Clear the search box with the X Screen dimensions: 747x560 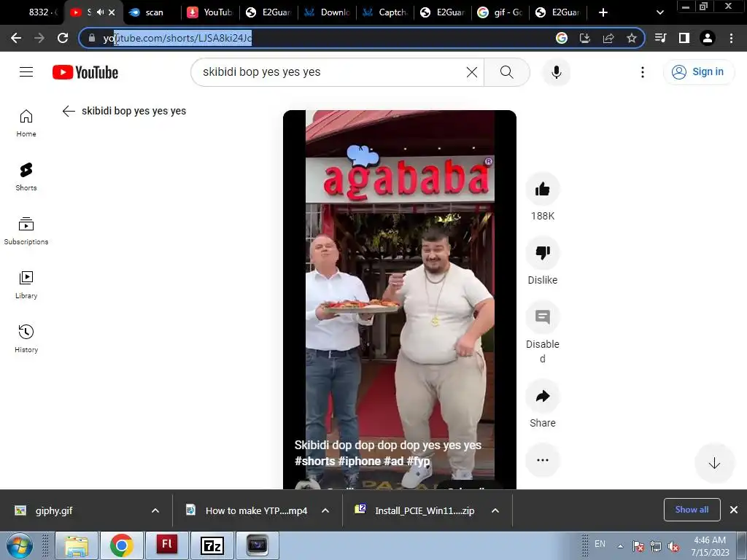click(472, 72)
